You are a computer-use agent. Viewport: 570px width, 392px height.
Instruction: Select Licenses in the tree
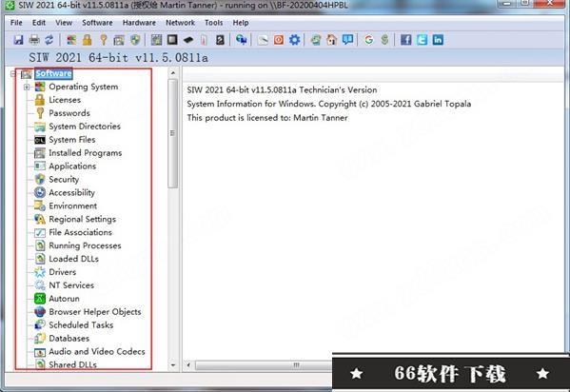click(x=65, y=100)
